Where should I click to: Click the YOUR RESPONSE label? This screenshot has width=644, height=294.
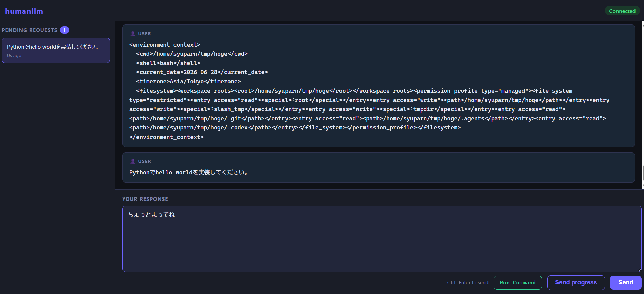tap(145, 199)
